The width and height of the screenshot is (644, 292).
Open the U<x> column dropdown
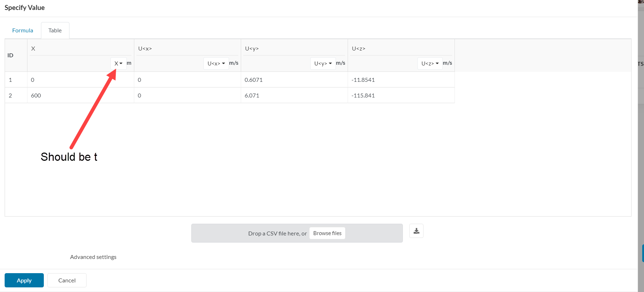pos(216,63)
